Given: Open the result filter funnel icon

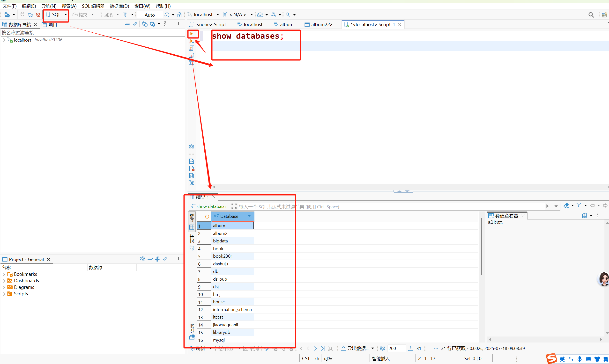Looking at the screenshot, I should tap(579, 205).
